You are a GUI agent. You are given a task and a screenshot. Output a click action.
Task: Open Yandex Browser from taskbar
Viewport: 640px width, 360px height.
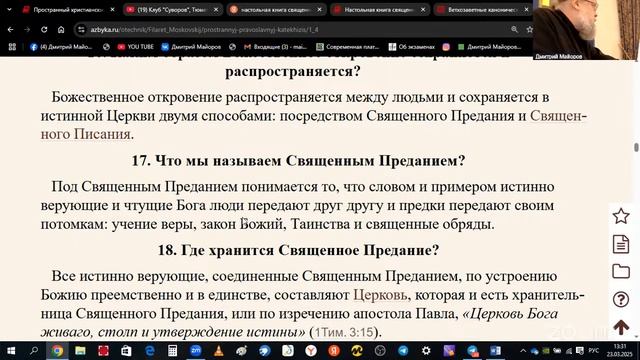[x=311, y=351]
